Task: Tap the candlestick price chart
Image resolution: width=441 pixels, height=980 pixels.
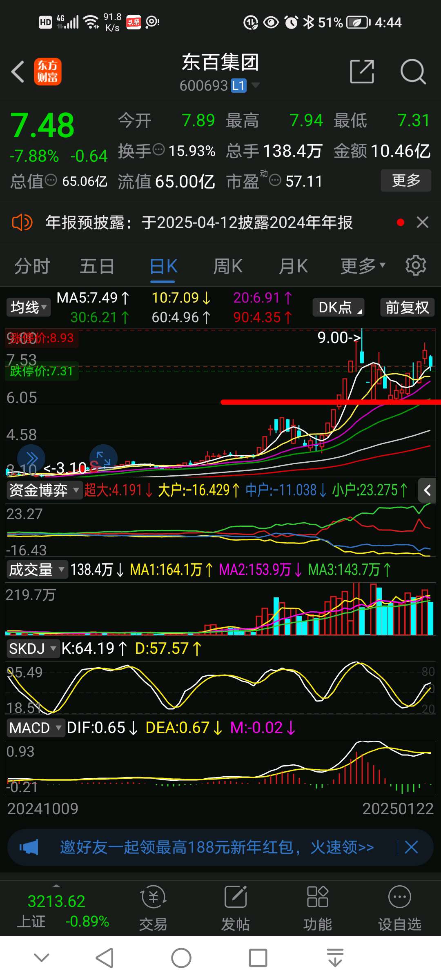Action: (x=220, y=402)
